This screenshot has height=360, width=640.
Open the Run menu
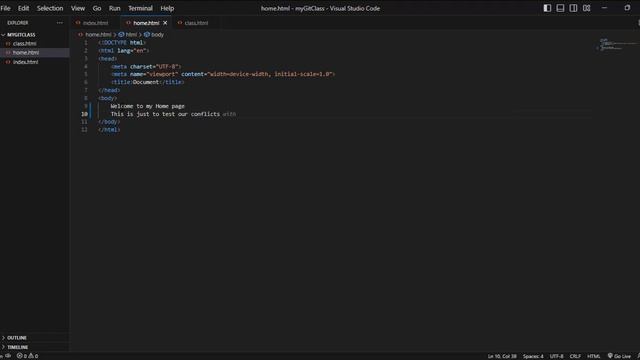click(x=114, y=8)
